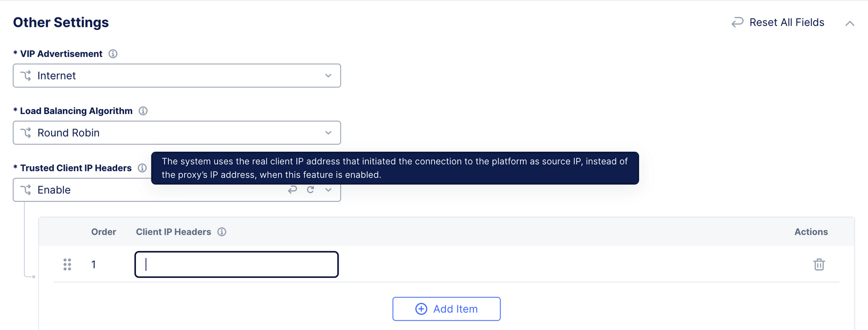Viewport: 868px width, 330px height.
Task: Click the Client IP Headers column info icon
Action: [221, 231]
